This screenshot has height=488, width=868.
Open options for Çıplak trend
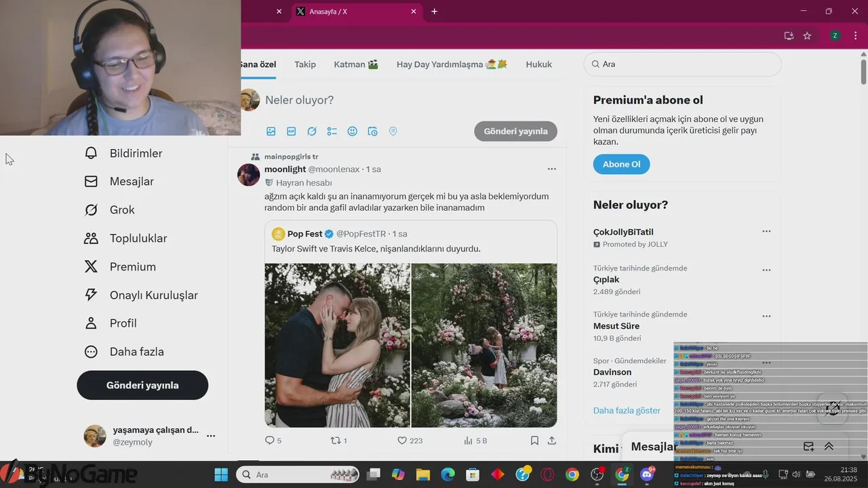point(766,270)
